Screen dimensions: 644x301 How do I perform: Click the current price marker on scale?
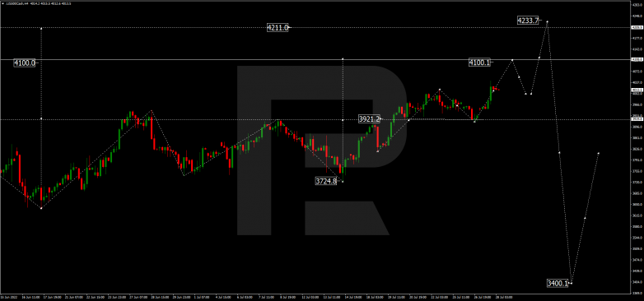click(637, 90)
